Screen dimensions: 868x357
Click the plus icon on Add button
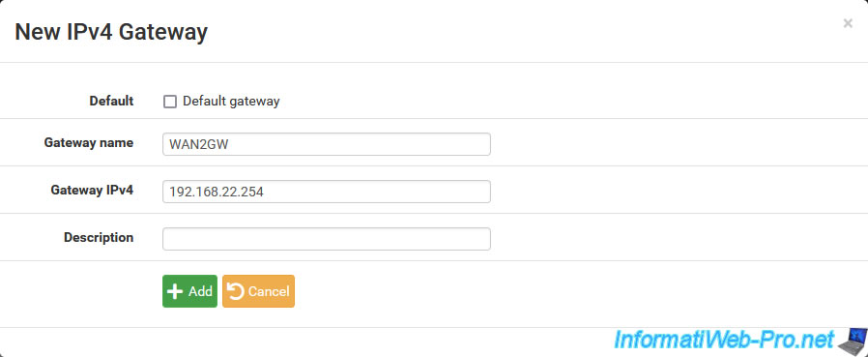tap(175, 291)
